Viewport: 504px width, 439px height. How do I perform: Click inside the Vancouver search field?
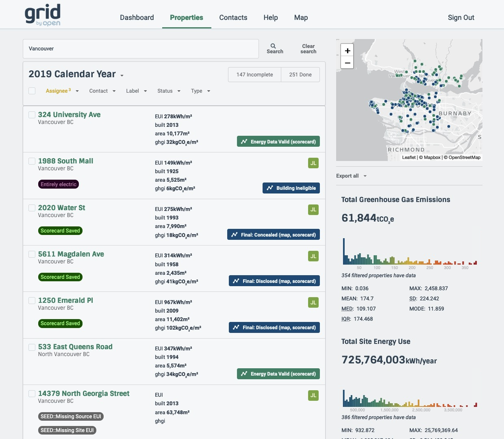click(141, 49)
